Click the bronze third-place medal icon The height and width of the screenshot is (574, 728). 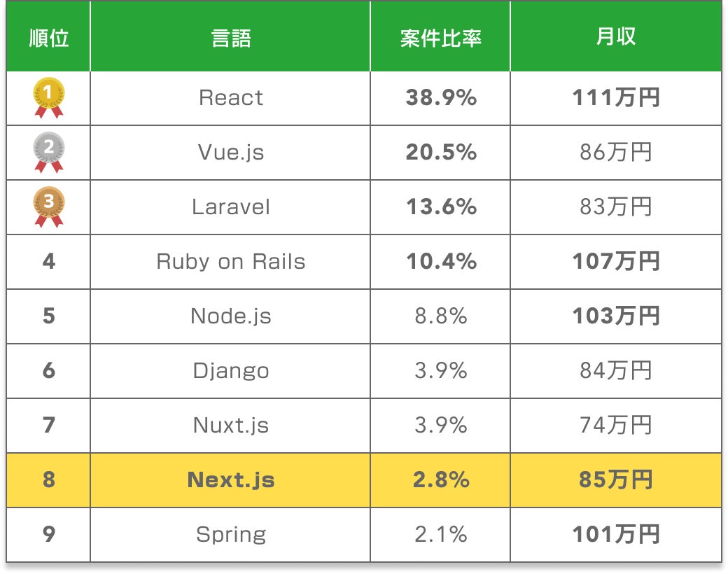(x=49, y=206)
